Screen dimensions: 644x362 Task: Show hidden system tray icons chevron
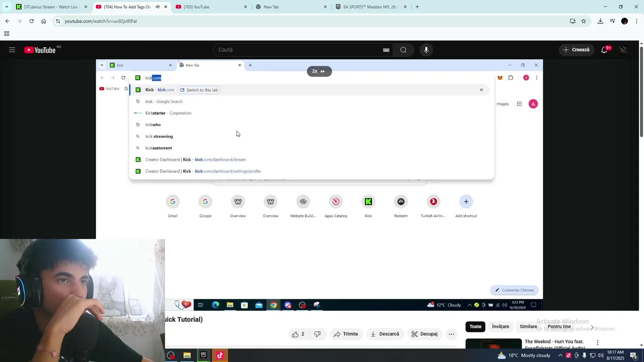pos(560,355)
